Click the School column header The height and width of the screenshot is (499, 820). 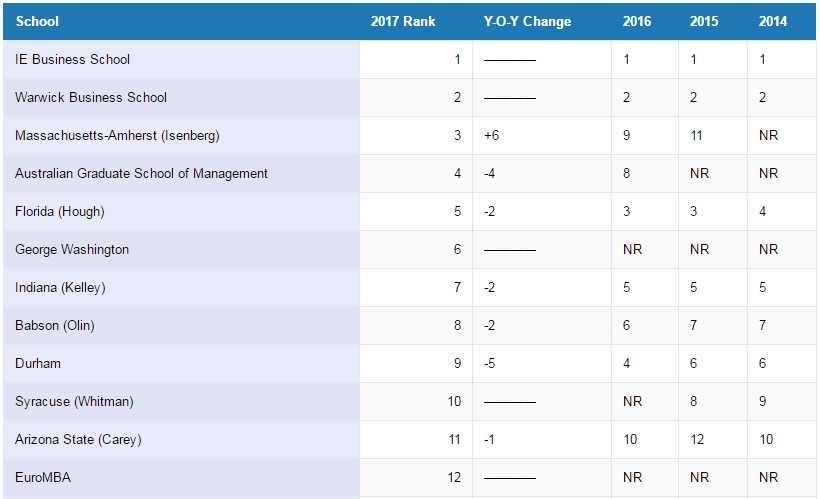(x=37, y=21)
